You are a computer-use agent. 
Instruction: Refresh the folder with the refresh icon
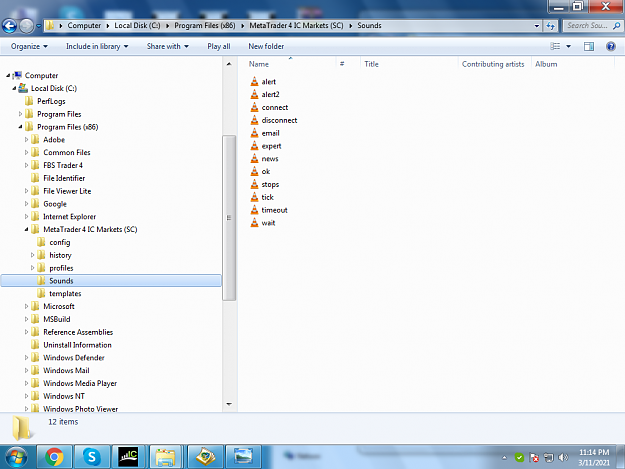[x=551, y=26]
